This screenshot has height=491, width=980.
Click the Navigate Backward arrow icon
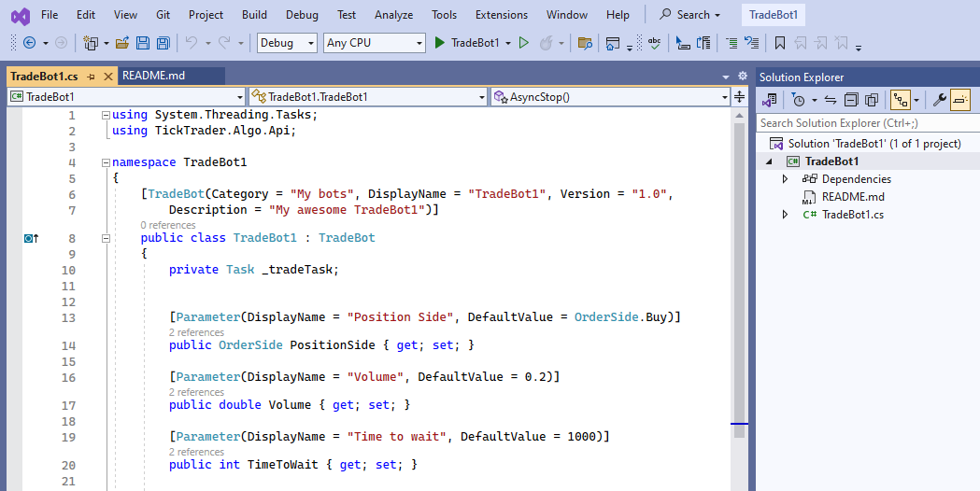(29, 43)
